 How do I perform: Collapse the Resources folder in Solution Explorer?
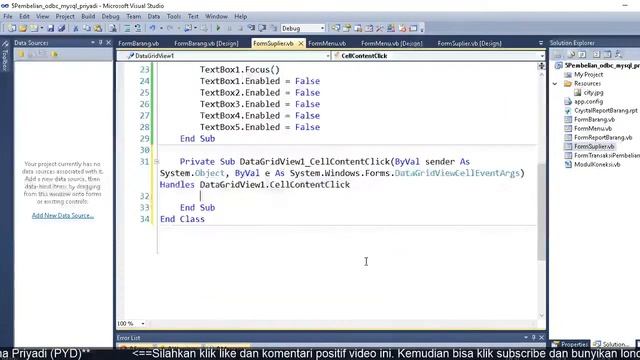555,84
